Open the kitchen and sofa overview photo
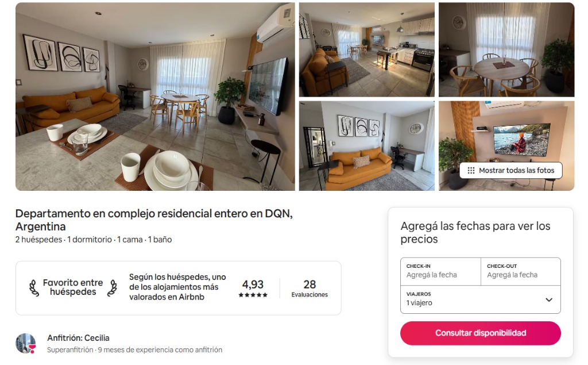 click(367, 49)
